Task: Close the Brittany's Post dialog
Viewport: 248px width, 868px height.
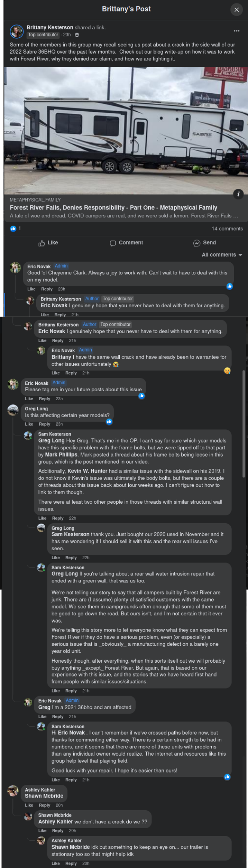Action: tap(236, 10)
